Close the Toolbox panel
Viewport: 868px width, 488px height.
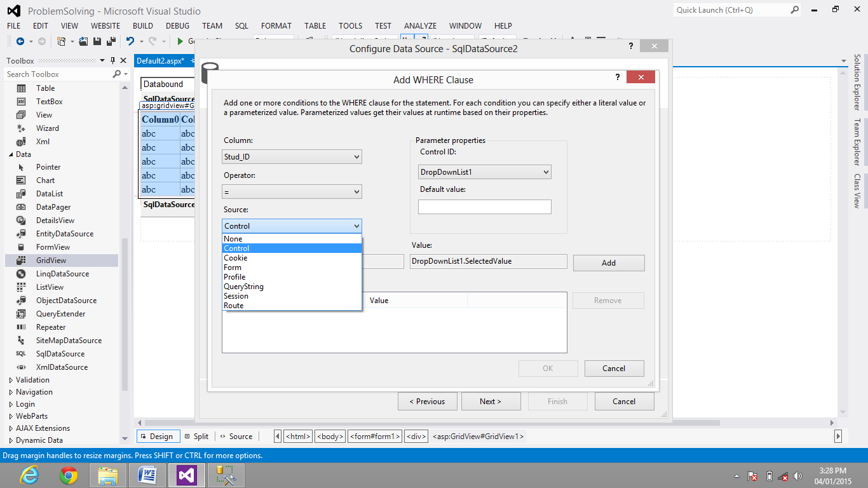point(124,61)
